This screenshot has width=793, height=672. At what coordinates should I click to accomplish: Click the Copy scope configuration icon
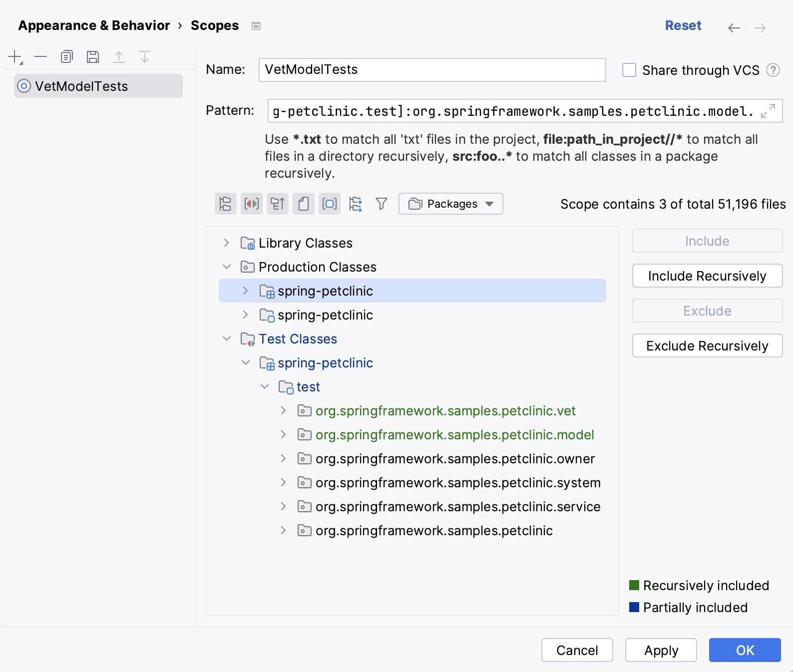pos(66,57)
